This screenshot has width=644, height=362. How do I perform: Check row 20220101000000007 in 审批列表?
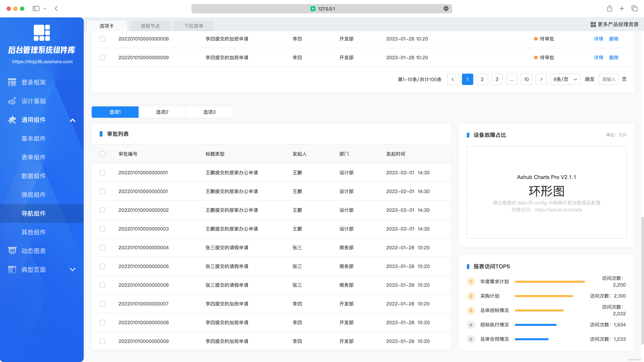coord(102,304)
